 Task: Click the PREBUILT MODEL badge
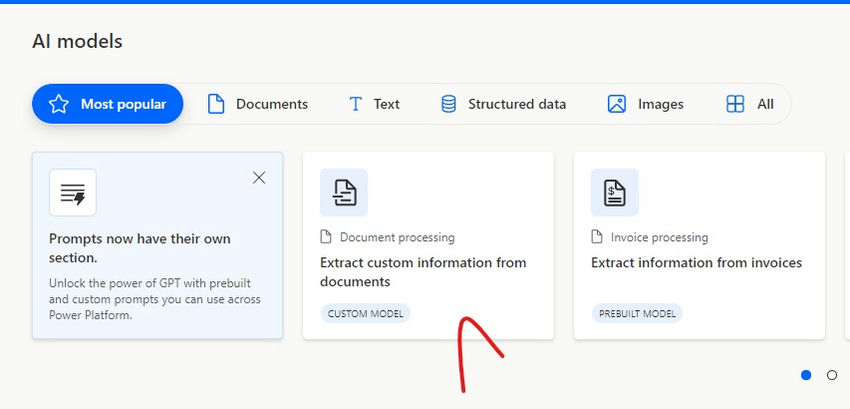click(x=637, y=314)
